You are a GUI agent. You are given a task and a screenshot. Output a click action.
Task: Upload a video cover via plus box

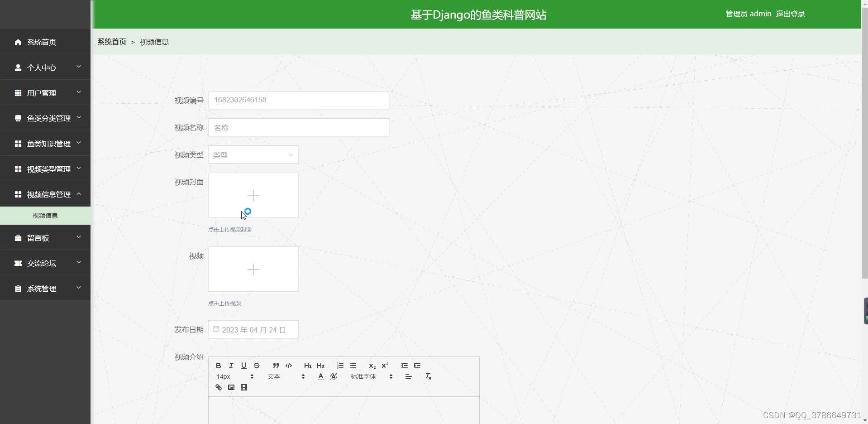[253, 195]
